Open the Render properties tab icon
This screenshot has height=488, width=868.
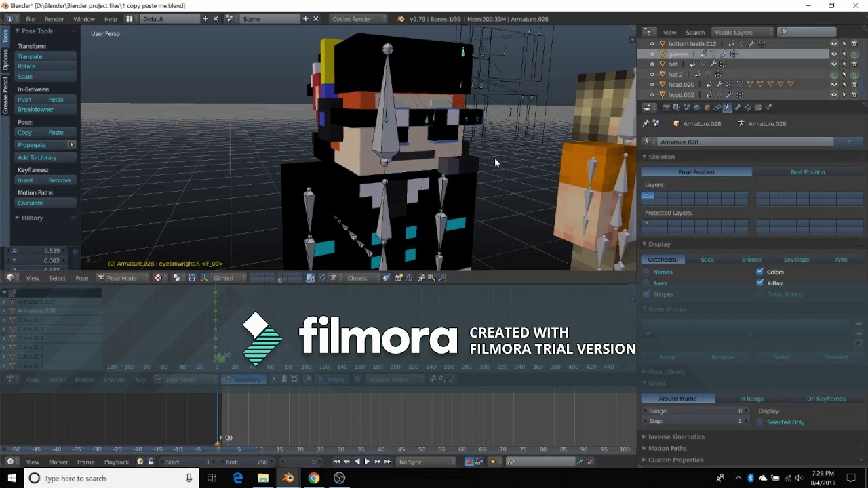[x=667, y=108]
